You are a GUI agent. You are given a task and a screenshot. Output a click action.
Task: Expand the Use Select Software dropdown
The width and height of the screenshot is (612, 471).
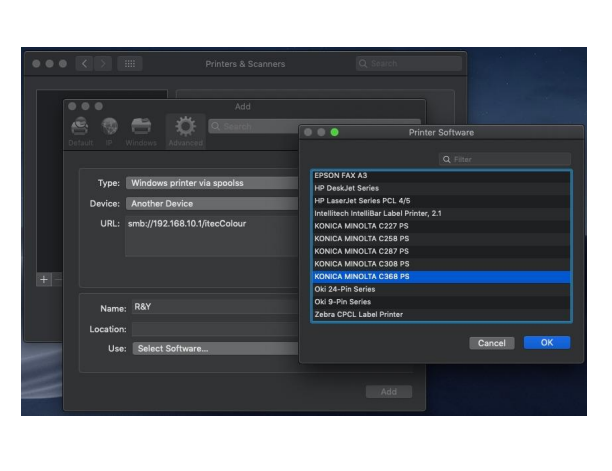[212, 348]
